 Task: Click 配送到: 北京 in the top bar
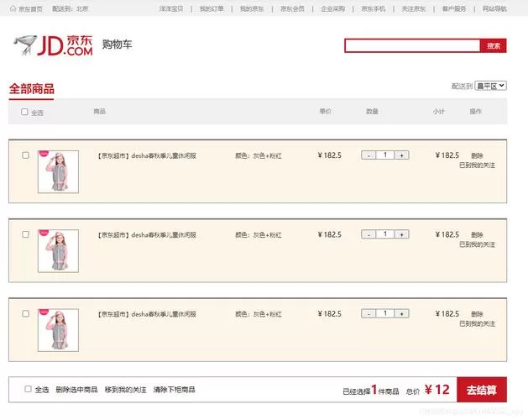pyautogui.click(x=70, y=9)
